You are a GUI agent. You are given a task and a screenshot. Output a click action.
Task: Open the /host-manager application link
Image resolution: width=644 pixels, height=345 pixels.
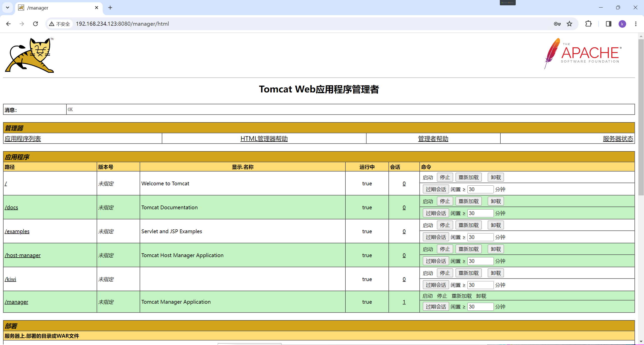tap(22, 255)
